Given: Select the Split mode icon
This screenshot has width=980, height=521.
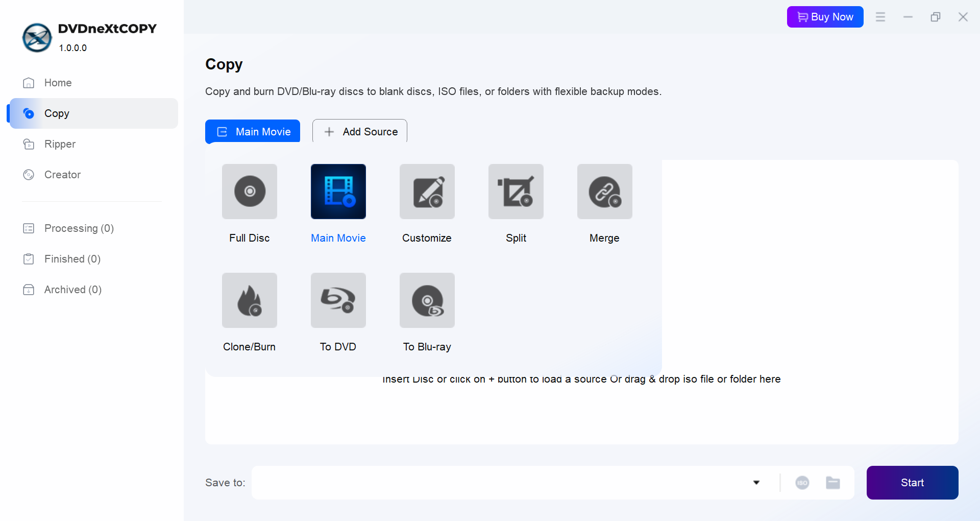Looking at the screenshot, I should click(x=516, y=192).
